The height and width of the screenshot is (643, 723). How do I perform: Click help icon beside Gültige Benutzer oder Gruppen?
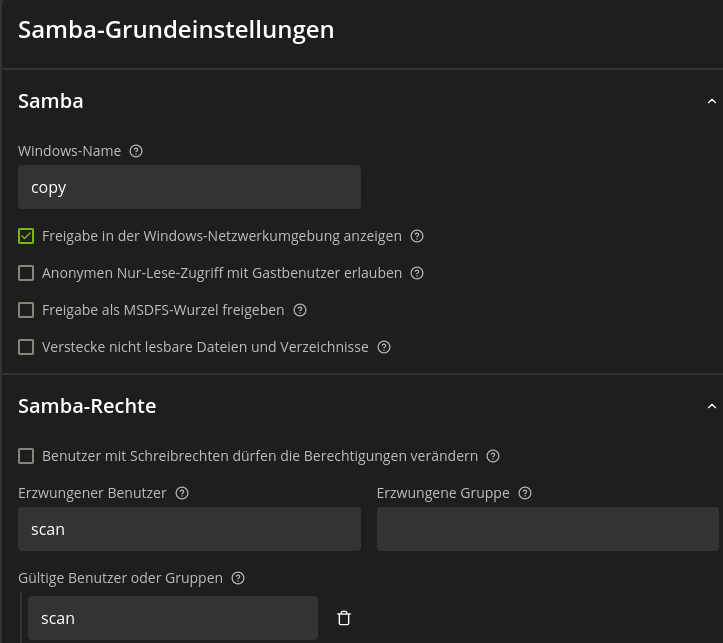coord(238,578)
